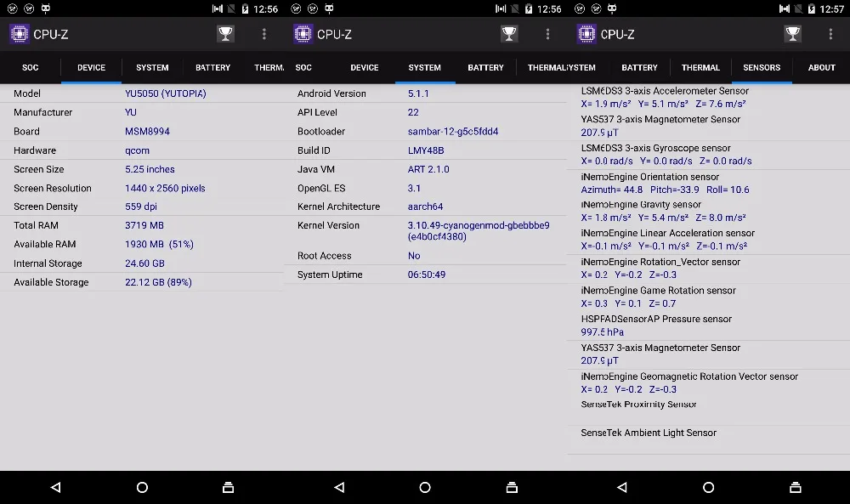Select the System Uptime value 06:50:49

(x=427, y=275)
